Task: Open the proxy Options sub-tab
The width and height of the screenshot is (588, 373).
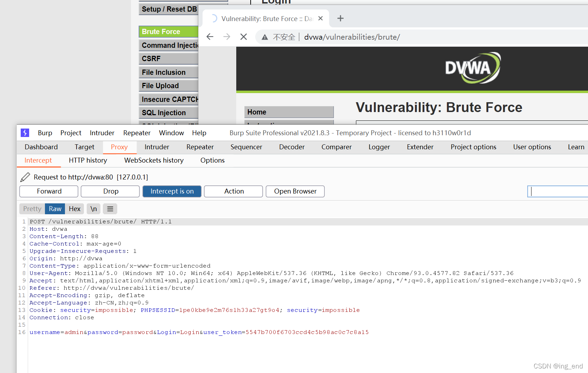Action: 212,161
